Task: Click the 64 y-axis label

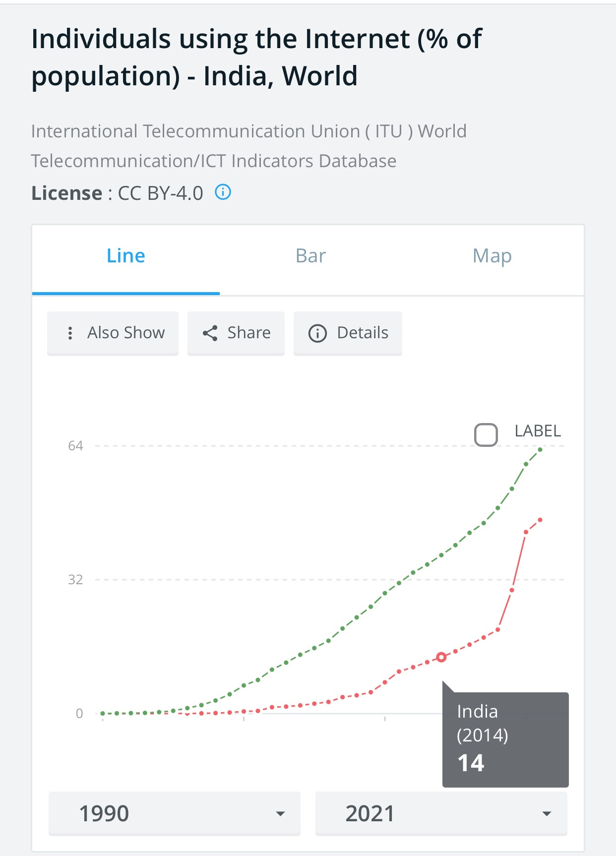Action: 75,446
